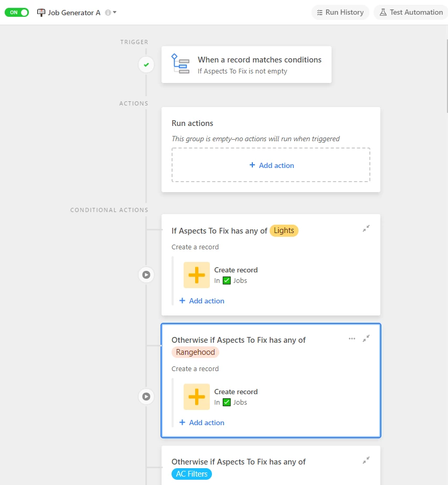
Task: Select the trigger conditions icon
Action: (x=180, y=64)
